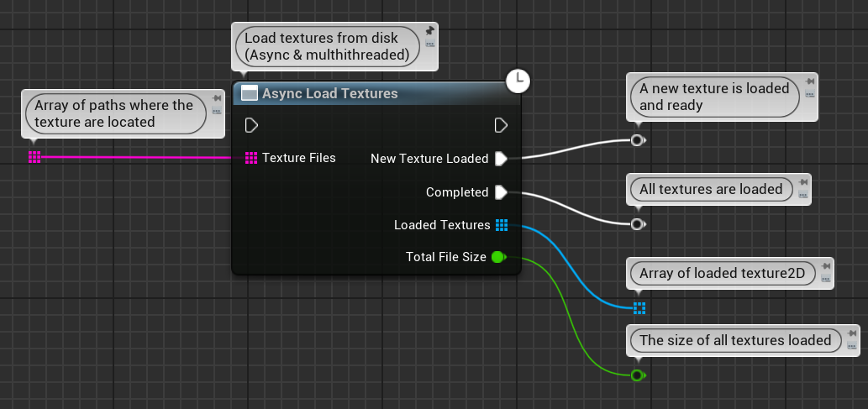Select blue array pin under 'Array of loaded texture2D'
This screenshot has height=409, width=868.
639,308
